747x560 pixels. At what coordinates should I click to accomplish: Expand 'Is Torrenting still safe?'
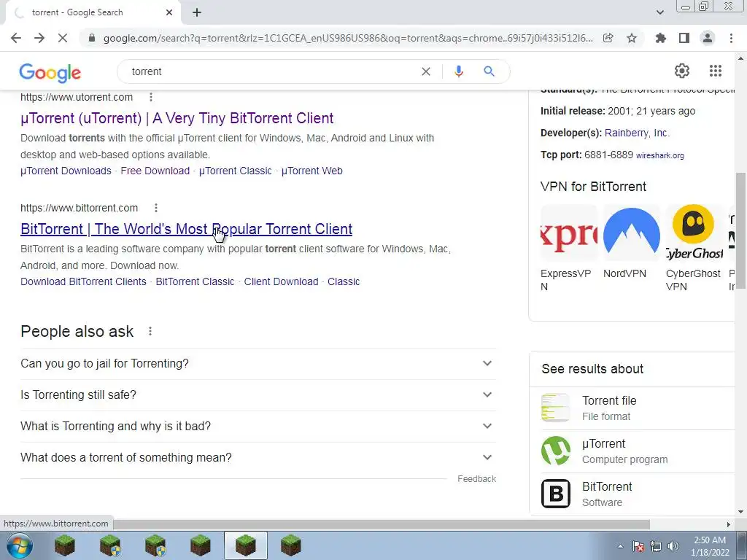(x=258, y=394)
